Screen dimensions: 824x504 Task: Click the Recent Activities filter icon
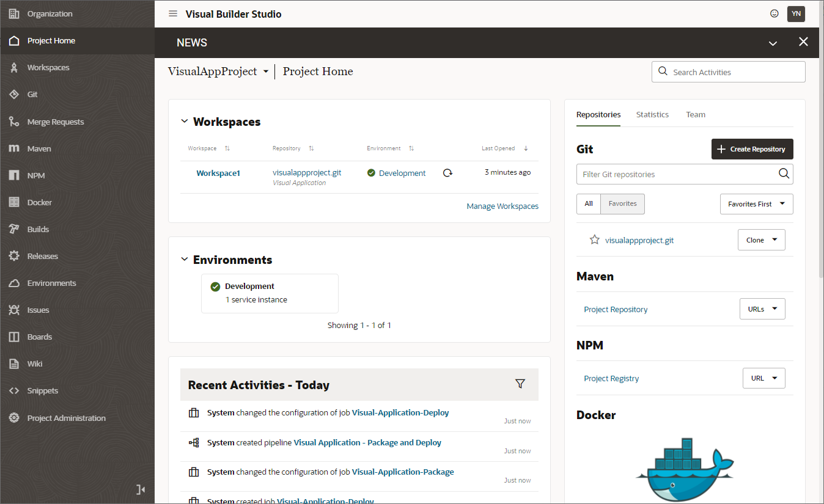[x=520, y=384]
